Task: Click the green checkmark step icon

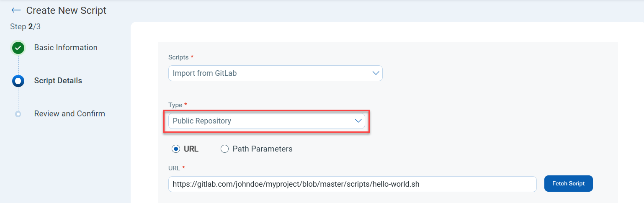Action: coord(18,48)
